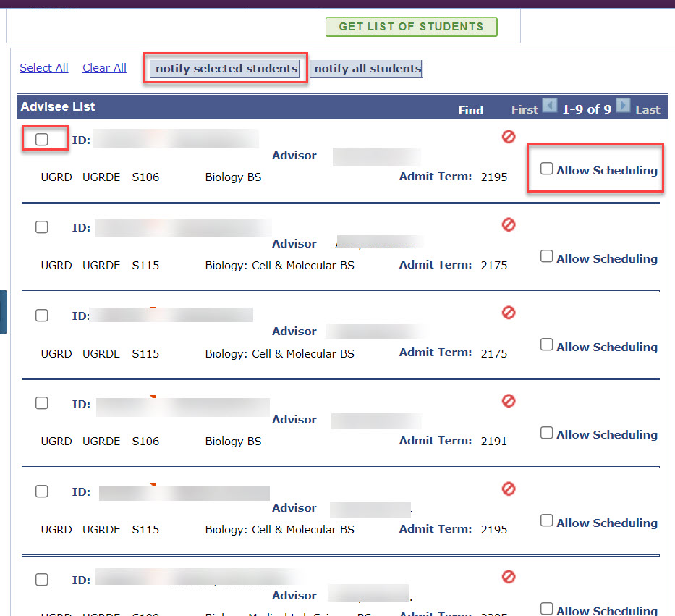Open Find in the Advisee List header
This screenshot has height=616, width=675.
point(470,110)
